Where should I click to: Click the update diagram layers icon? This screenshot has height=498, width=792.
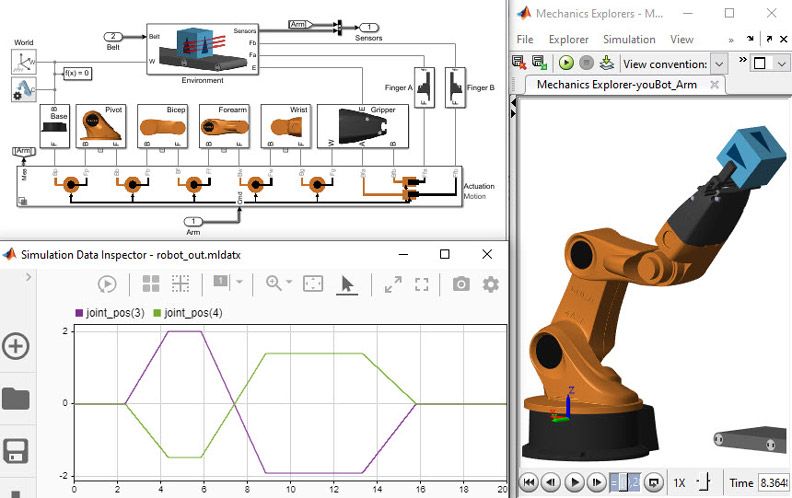[607, 63]
